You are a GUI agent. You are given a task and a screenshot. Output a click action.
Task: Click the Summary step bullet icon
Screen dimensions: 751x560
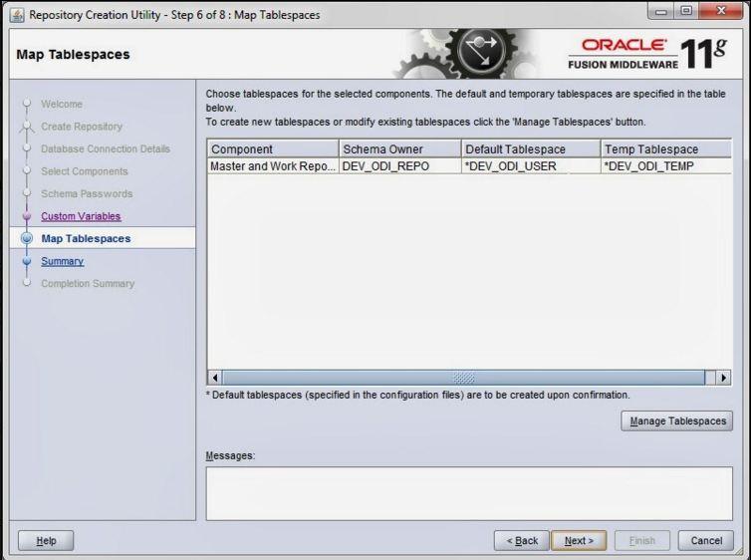point(27,261)
